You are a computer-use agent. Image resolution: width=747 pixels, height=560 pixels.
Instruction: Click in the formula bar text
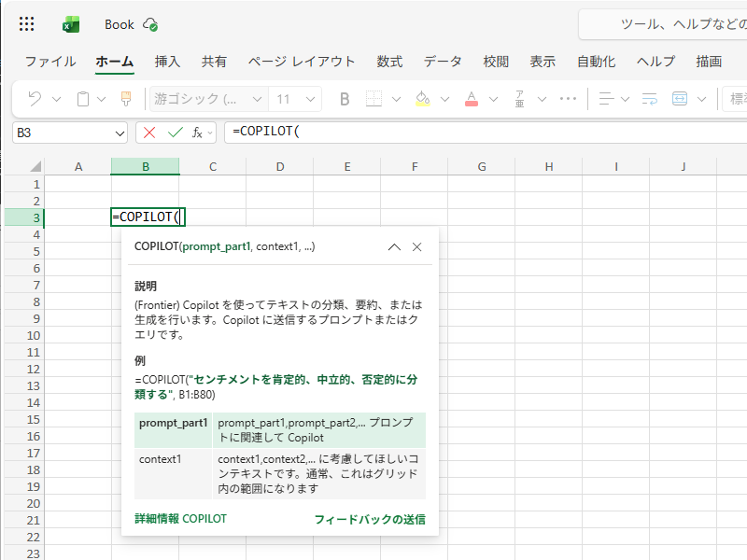point(265,132)
